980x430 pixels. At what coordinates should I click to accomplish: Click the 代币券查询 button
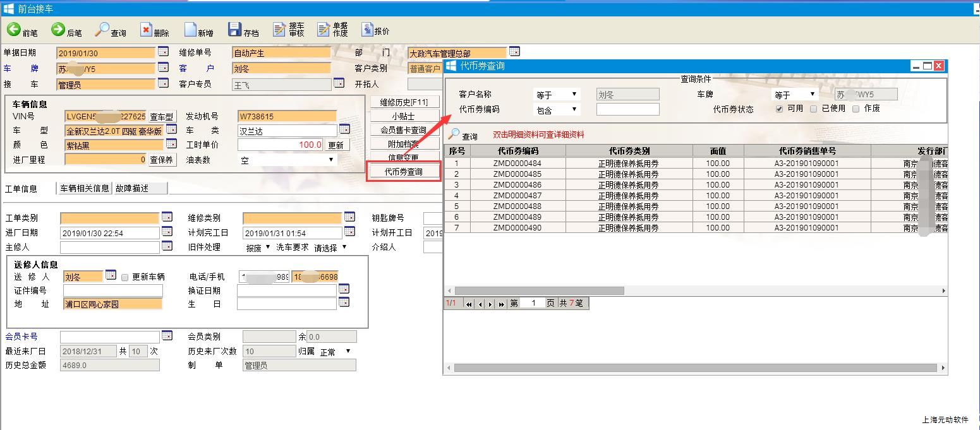click(403, 172)
